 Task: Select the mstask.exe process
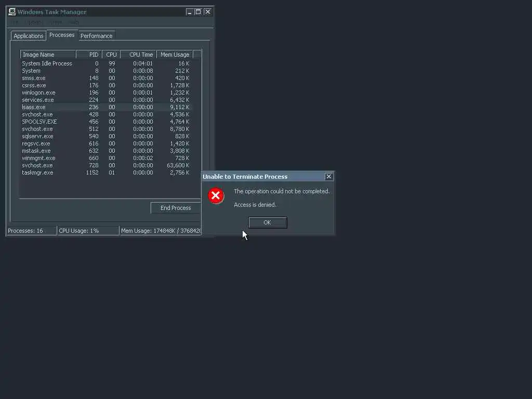pos(106,151)
